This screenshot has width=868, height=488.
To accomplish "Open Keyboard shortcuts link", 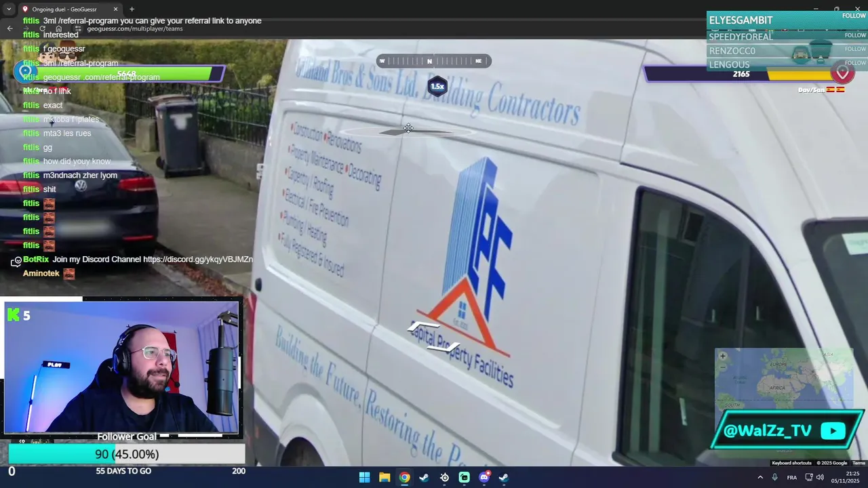I will click(x=791, y=463).
